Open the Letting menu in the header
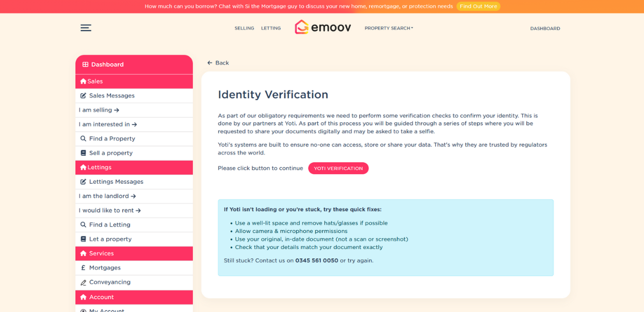Image resolution: width=644 pixels, height=312 pixels. [271, 28]
